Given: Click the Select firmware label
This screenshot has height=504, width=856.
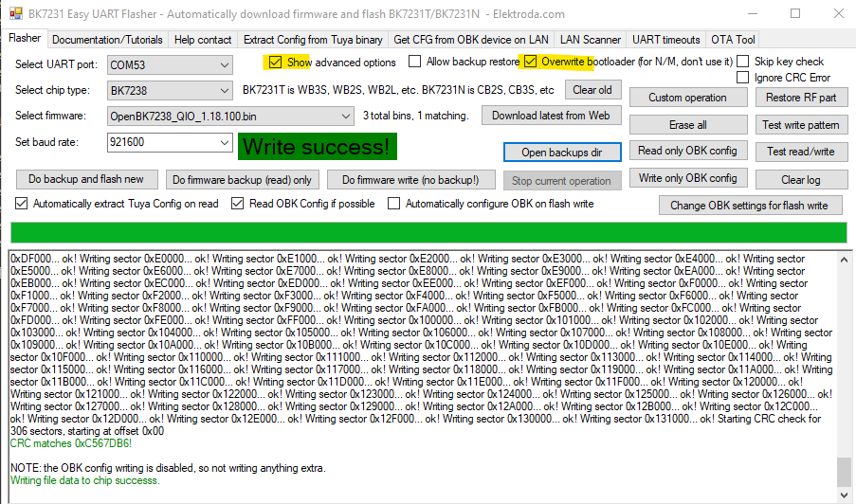Looking at the screenshot, I should tap(51, 116).
